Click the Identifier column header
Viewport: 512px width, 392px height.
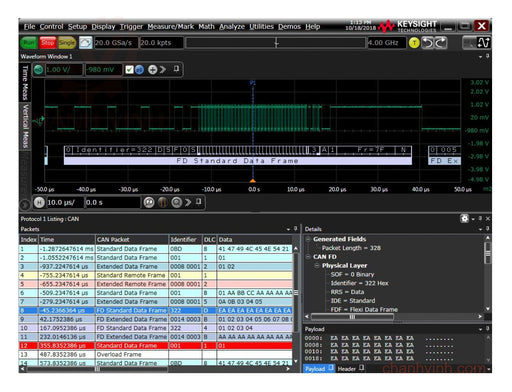coord(185,240)
